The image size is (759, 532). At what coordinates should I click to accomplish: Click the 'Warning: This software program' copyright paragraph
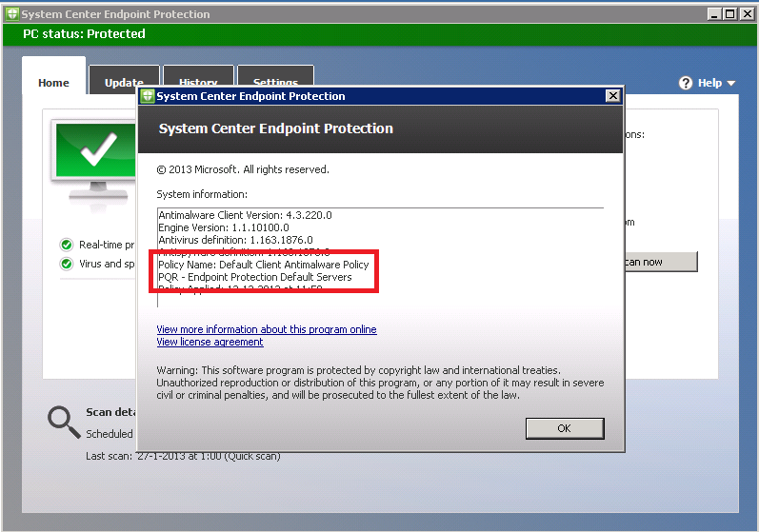click(380, 383)
